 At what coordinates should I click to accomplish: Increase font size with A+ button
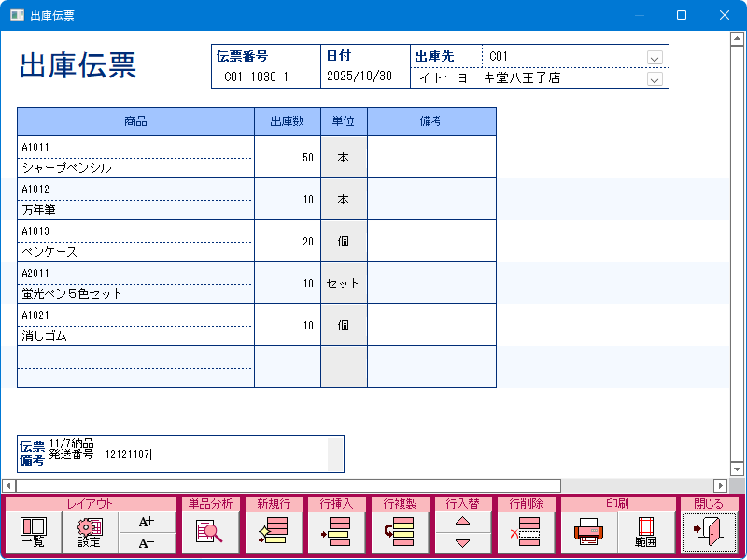tap(146, 522)
